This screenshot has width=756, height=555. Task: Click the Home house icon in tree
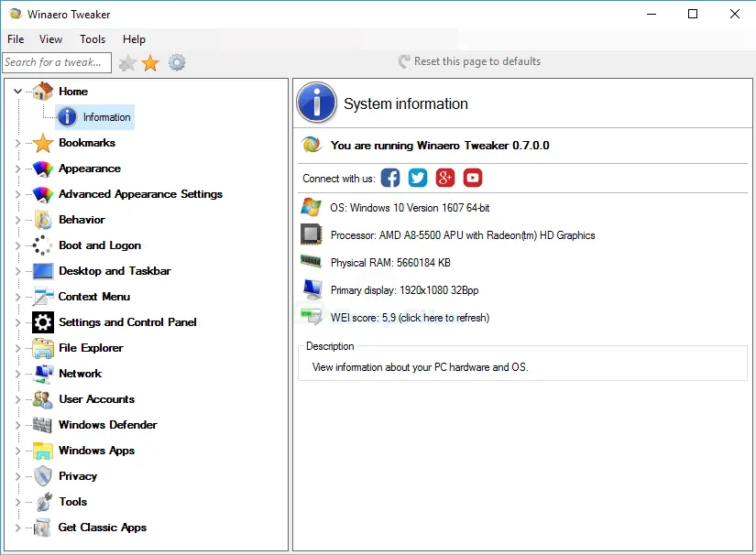(43, 91)
